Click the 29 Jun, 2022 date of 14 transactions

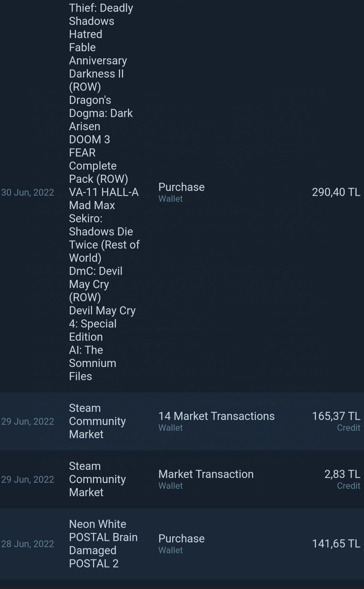click(28, 421)
